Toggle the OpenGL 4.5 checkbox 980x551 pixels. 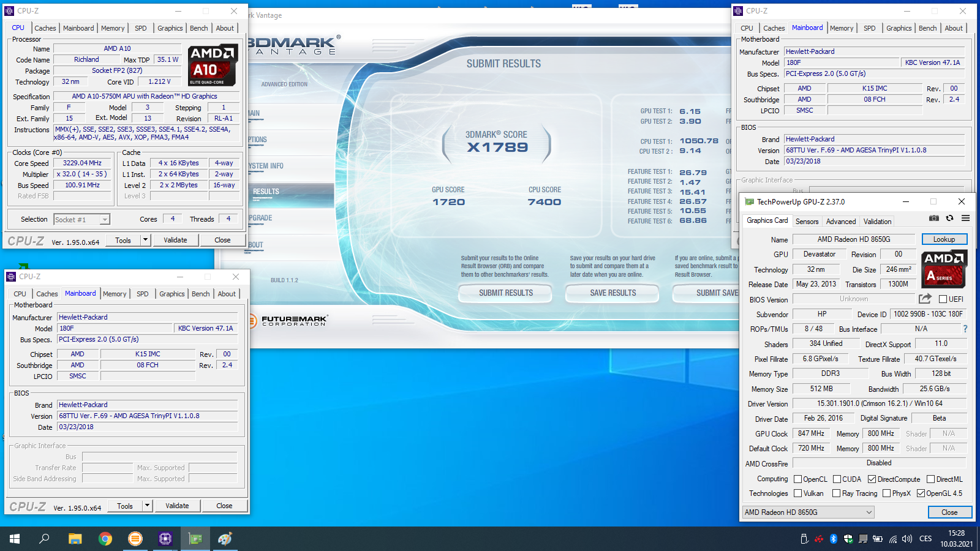pos(921,493)
